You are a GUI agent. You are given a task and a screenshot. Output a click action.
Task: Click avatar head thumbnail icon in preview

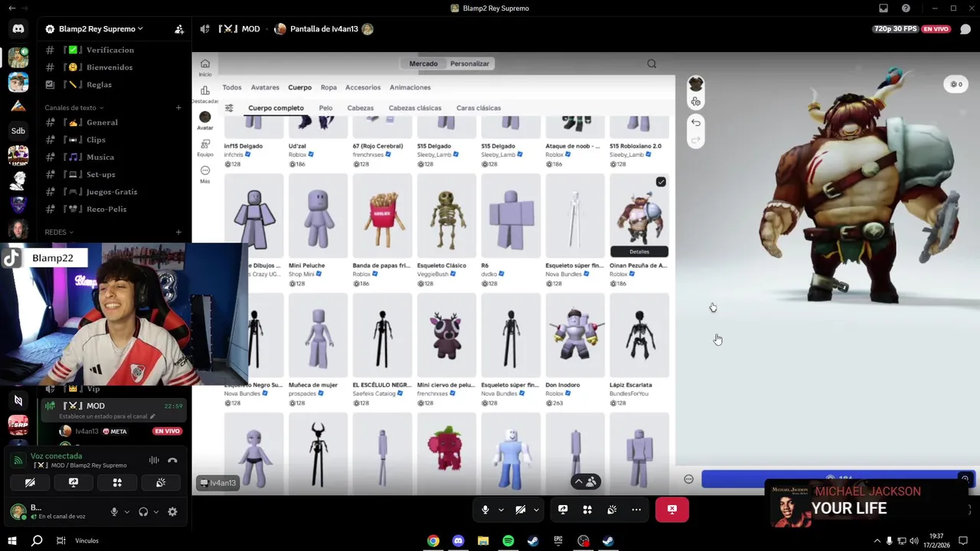[x=695, y=83]
